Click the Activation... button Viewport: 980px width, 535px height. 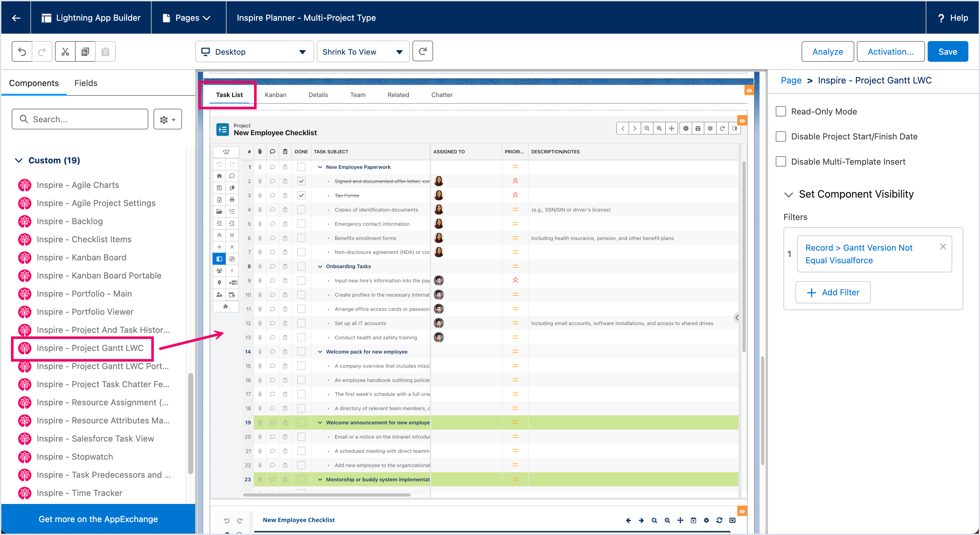coord(890,51)
